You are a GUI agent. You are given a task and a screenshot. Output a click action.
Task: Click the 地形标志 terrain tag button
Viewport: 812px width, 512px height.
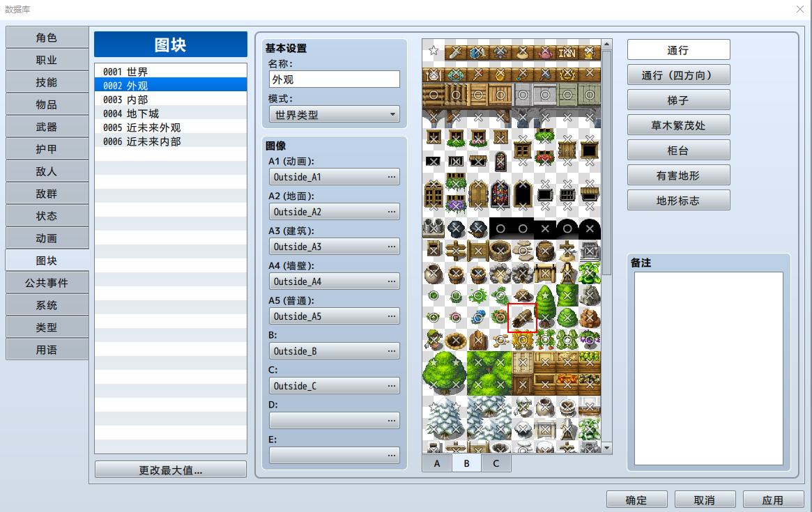pos(678,201)
